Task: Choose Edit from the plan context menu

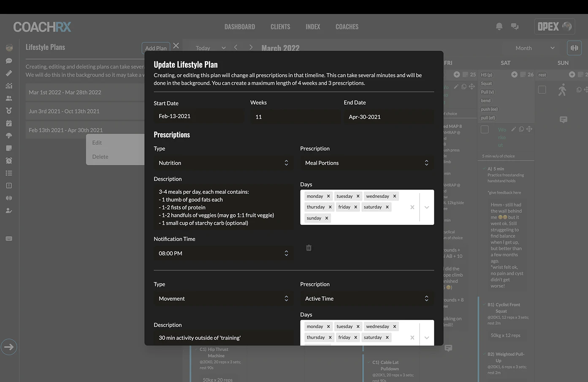Action: tap(97, 142)
